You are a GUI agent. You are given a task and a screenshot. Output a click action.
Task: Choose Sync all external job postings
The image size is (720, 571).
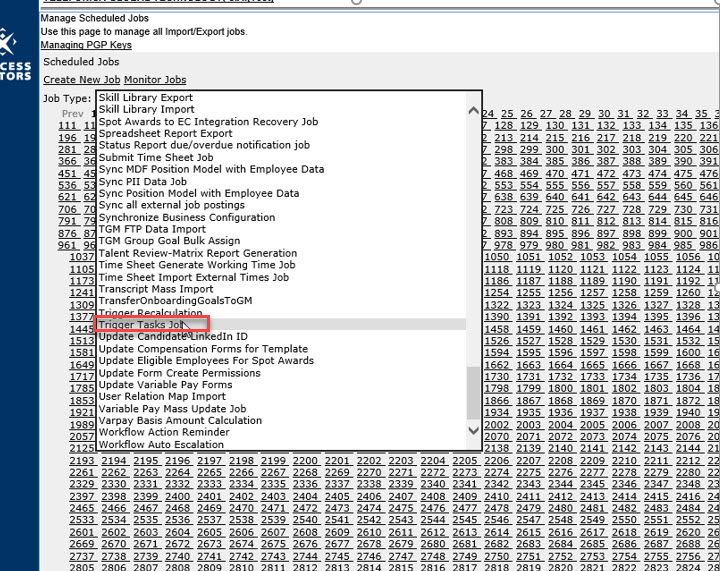tap(172, 205)
